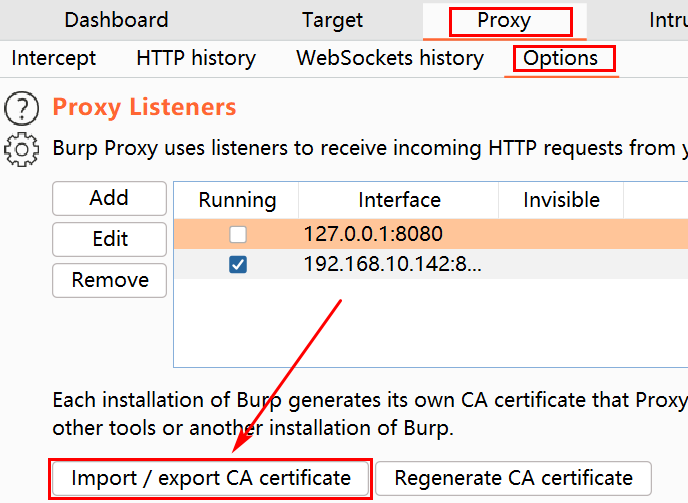Uncheck Running for the 192.168.10.142 listener

coord(237,265)
